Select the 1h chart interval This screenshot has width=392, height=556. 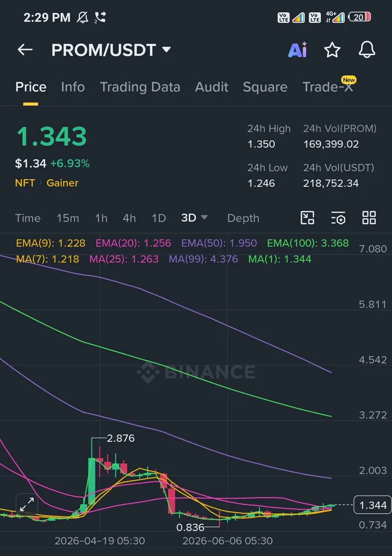click(101, 218)
